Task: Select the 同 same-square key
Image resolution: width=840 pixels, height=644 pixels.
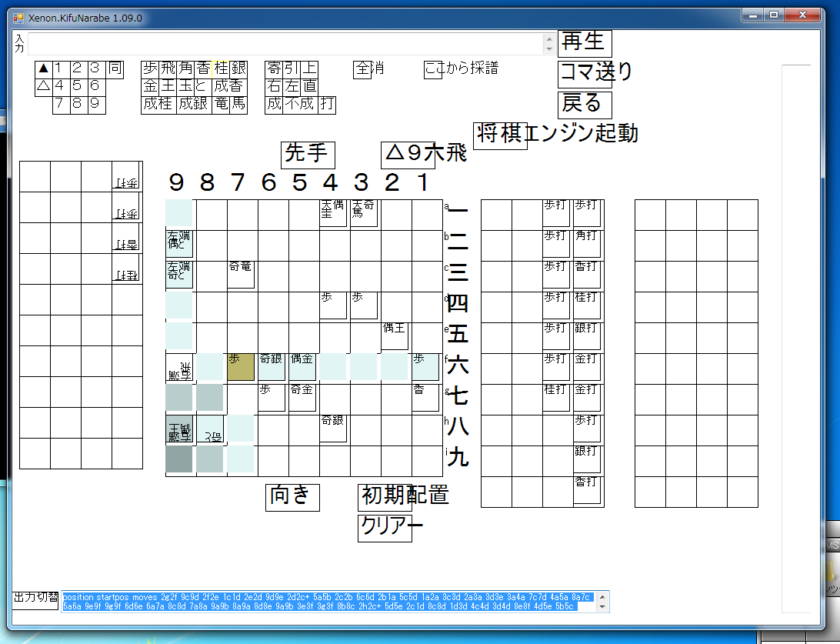Action: coord(115,68)
